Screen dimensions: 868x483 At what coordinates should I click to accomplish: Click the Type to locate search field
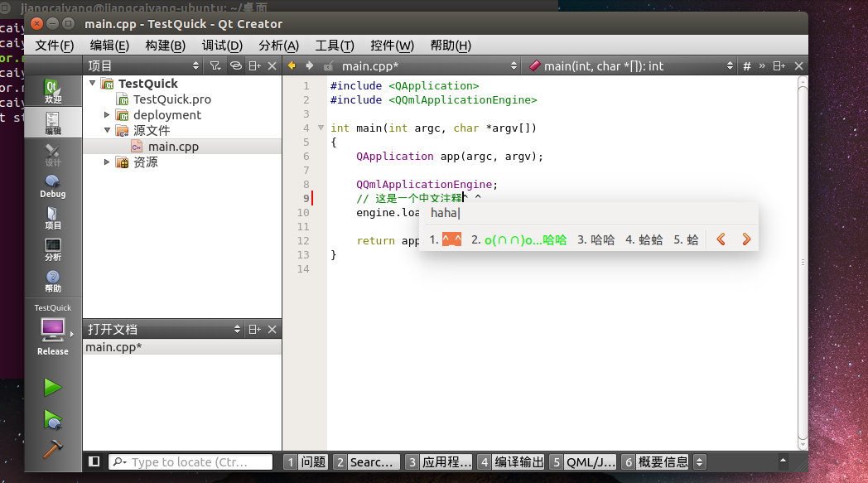[x=191, y=462]
